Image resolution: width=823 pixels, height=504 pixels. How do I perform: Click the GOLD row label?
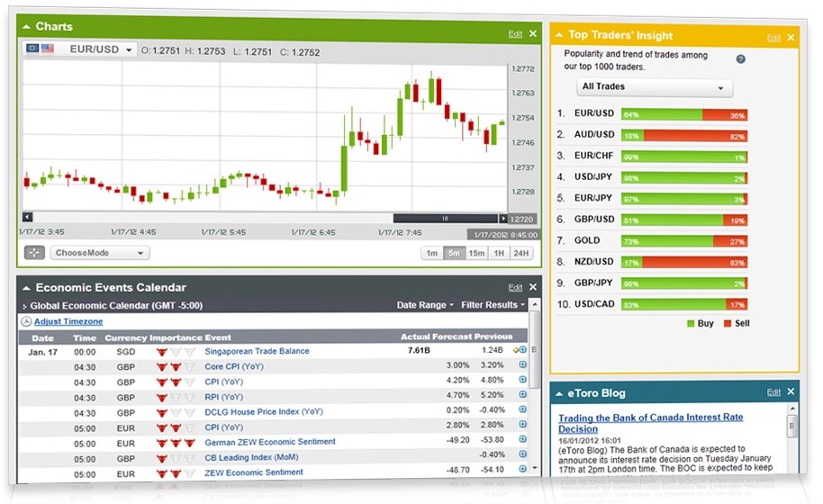(587, 240)
